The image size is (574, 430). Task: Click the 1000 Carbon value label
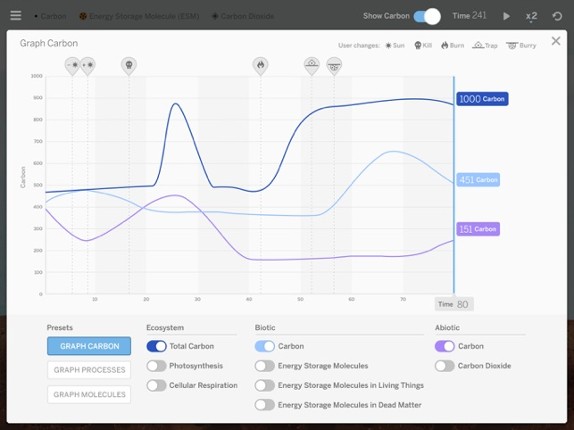pos(482,99)
